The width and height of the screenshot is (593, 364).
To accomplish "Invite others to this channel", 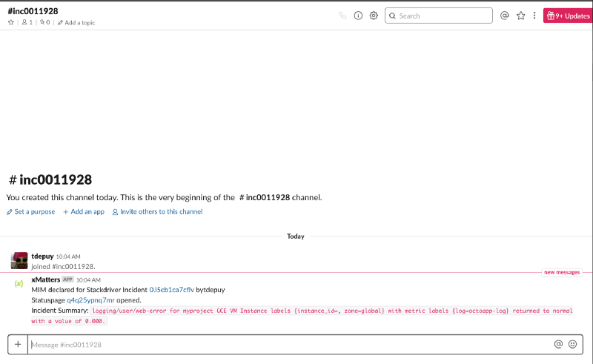I will [157, 212].
